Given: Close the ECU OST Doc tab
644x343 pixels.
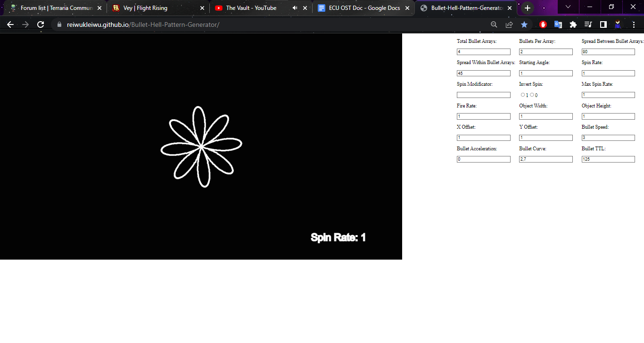Looking at the screenshot, I should click(x=407, y=8).
